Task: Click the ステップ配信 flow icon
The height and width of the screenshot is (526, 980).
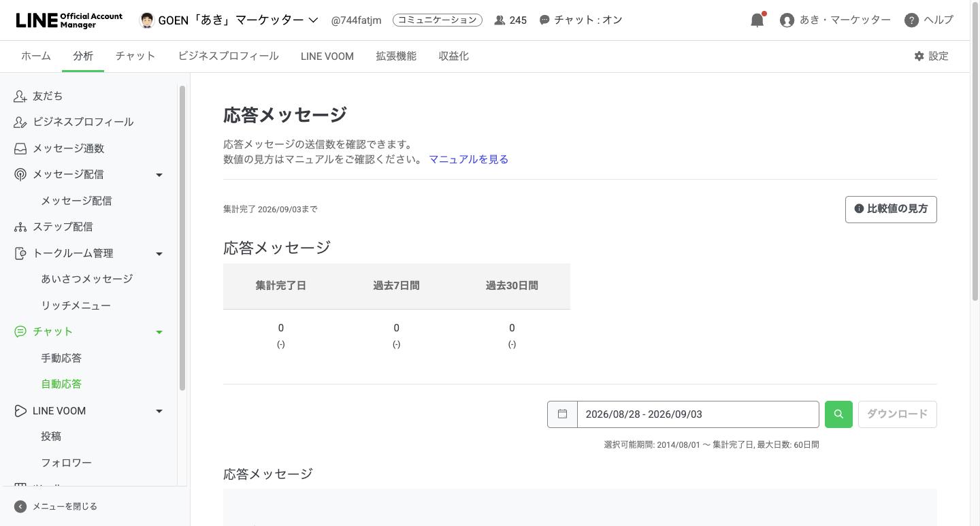Action: [x=20, y=227]
